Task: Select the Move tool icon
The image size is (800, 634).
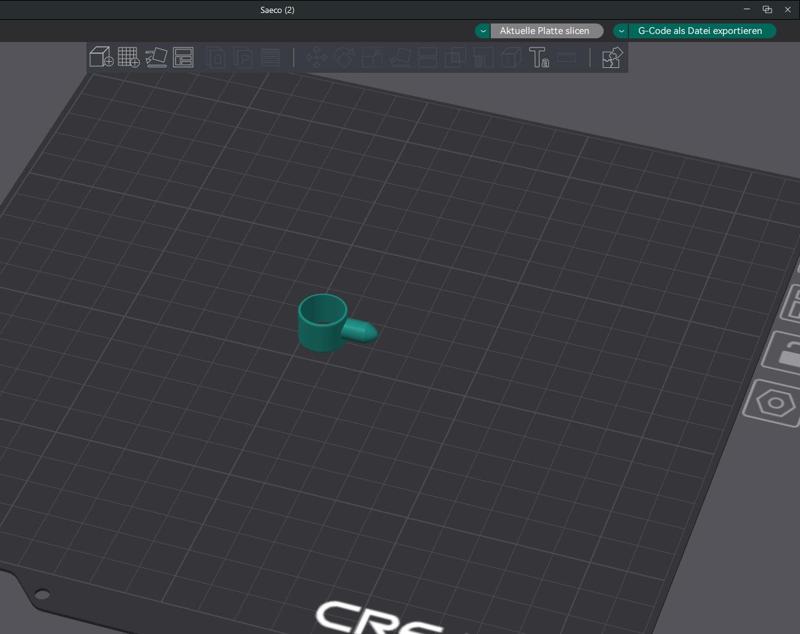Action: [316, 58]
